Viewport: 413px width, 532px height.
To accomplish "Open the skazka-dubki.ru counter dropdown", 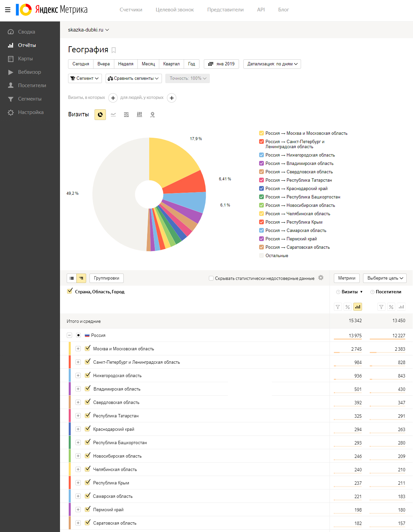I will point(88,30).
